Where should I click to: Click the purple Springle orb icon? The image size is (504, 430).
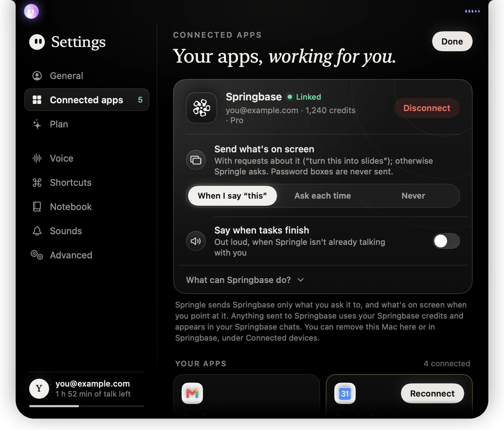click(x=31, y=11)
